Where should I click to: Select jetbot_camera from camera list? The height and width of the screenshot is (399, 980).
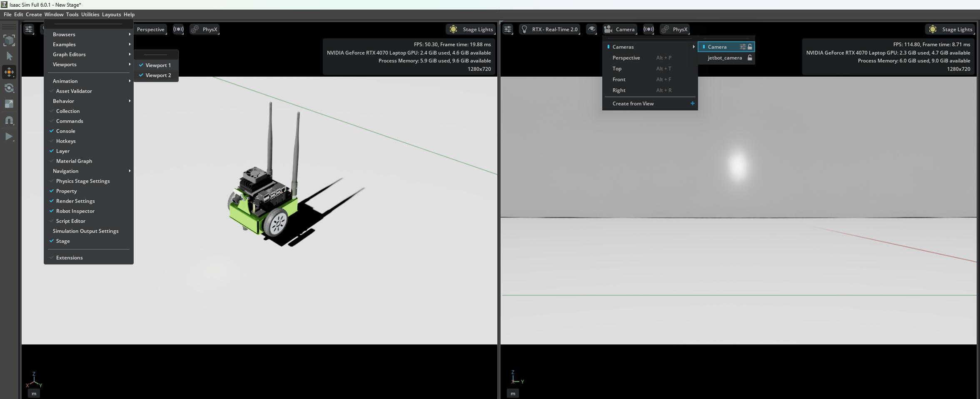(x=725, y=58)
